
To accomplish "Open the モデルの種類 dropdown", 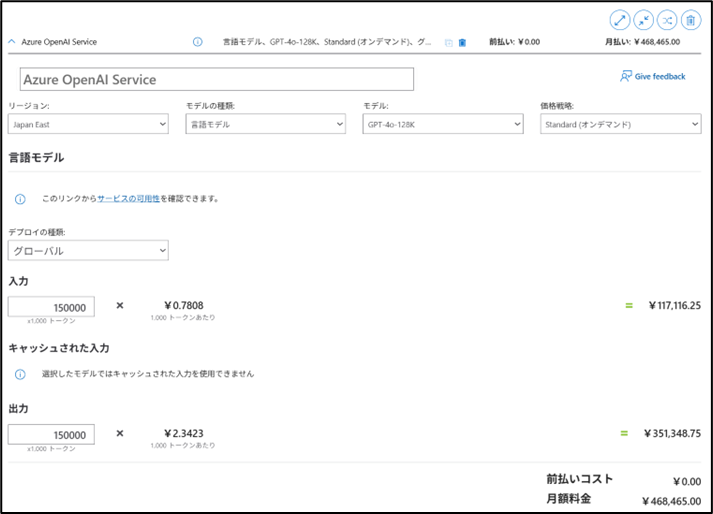I will click(x=265, y=124).
